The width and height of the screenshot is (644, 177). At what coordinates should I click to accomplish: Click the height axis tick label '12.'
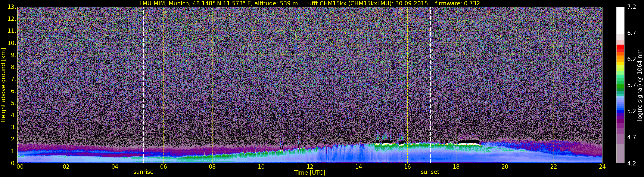[12, 19]
